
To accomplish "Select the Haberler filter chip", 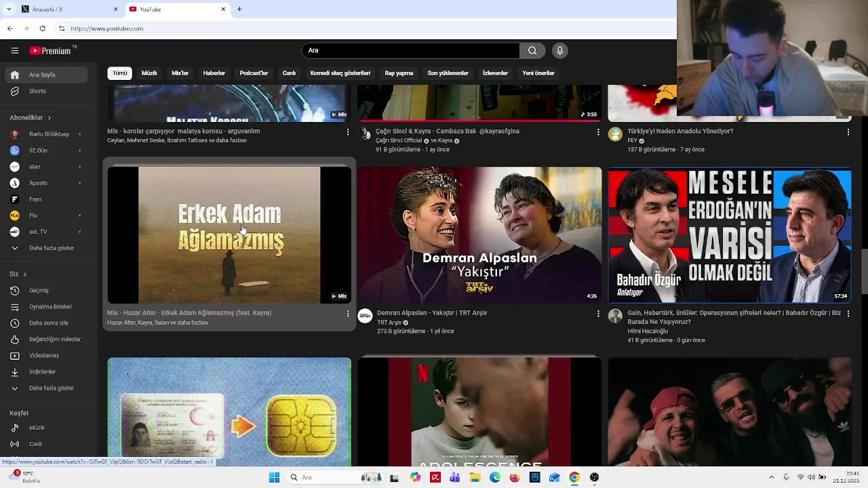I will (x=214, y=73).
